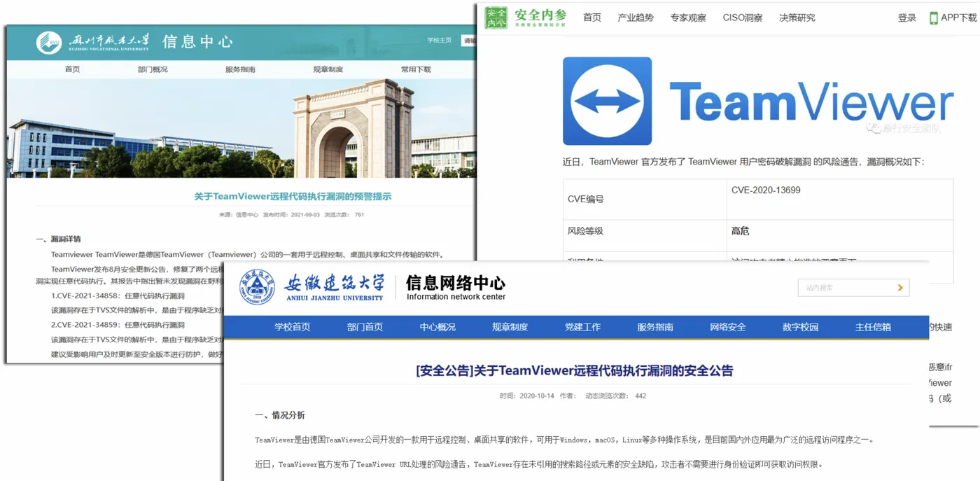
Task: Click the APP下载 link
Action: pyautogui.click(x=958, y=18)
